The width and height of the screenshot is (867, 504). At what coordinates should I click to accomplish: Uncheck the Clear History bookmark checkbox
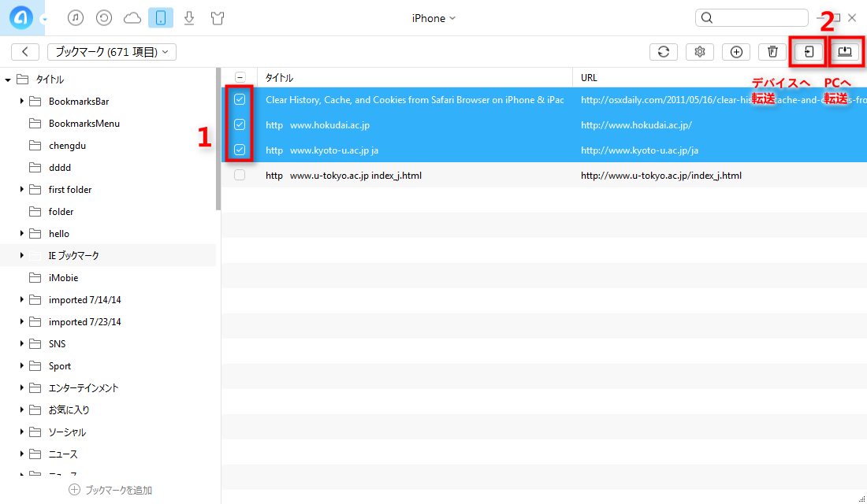(240, 99)
